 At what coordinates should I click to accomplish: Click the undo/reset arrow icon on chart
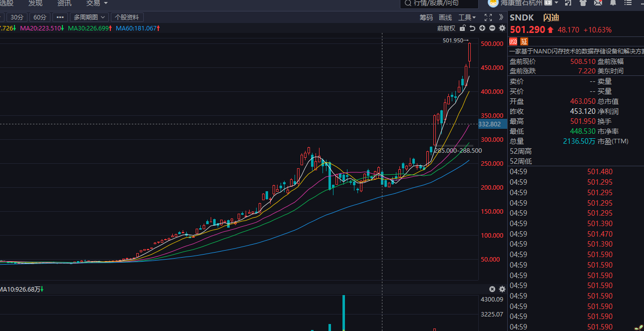(x=472, y=28)
